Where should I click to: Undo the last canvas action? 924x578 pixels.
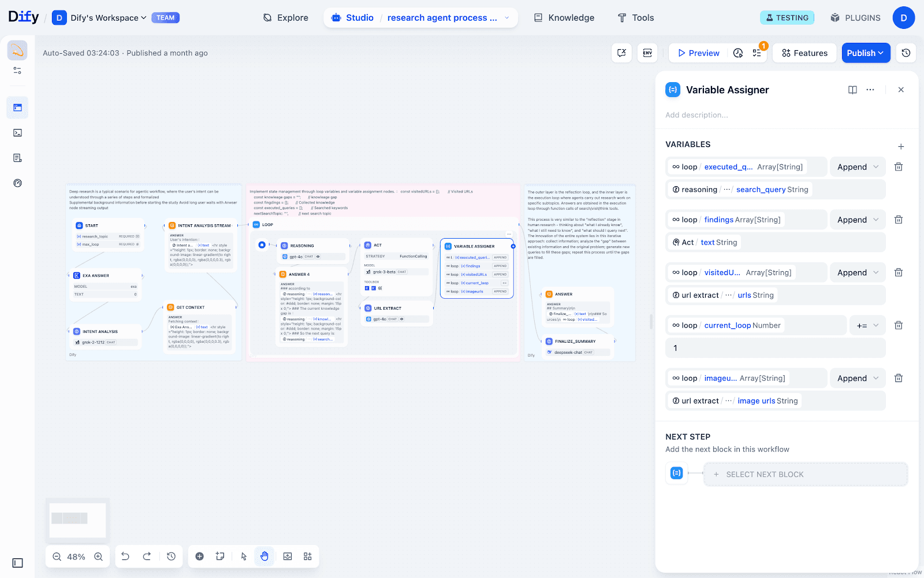click(125, 557)
